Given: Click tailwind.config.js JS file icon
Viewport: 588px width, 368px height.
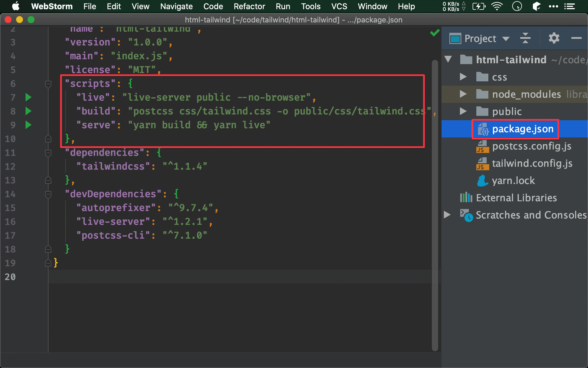Looking at the screenshot, I should [483, 164].
